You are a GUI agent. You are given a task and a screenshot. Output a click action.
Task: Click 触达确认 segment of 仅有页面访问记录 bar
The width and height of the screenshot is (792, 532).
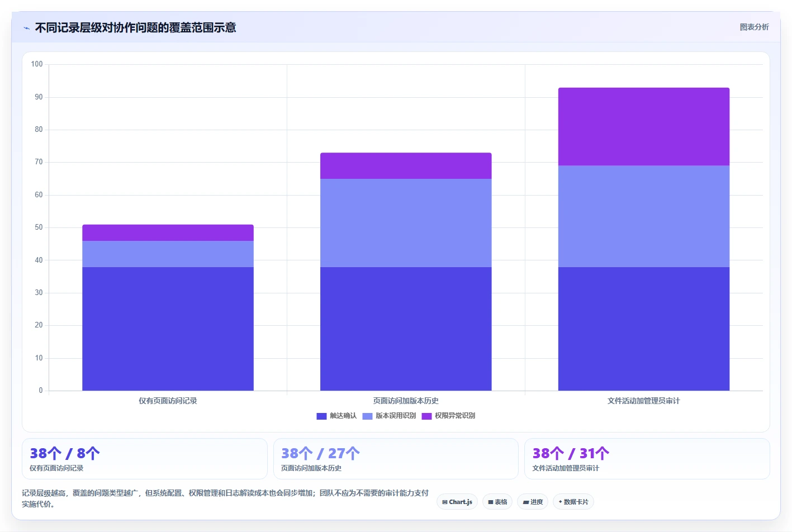coord(168,329)
